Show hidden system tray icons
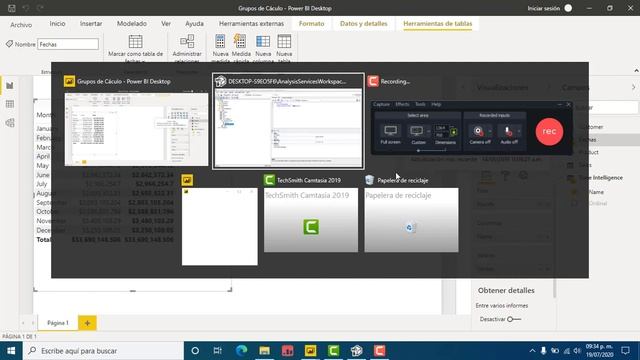 pyautogui.click(x=532, y=351)
